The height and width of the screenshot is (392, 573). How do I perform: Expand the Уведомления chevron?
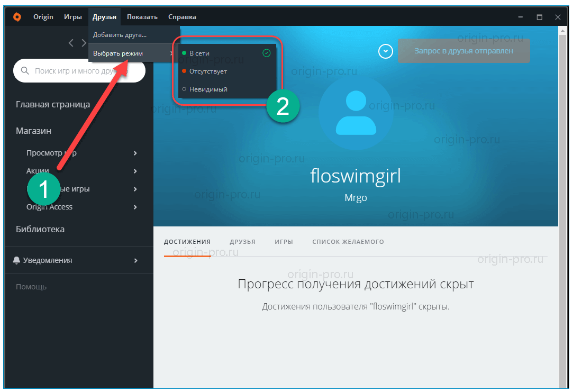coord(135,260)
